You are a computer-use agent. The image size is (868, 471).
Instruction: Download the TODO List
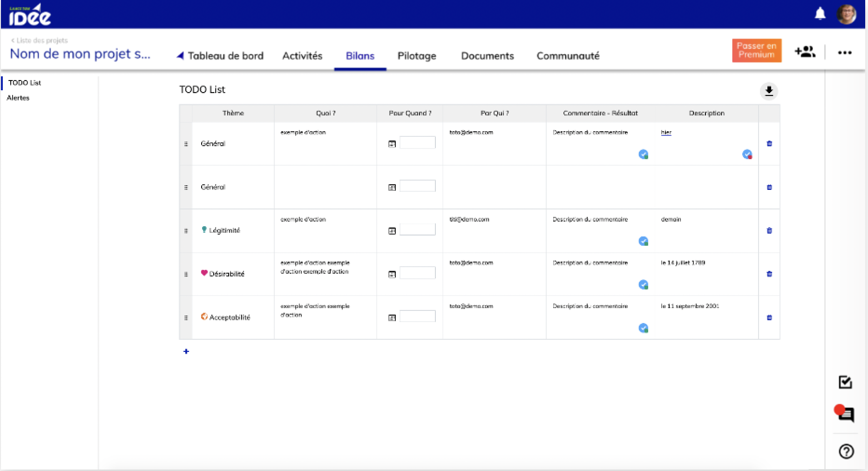click(769, 91)
